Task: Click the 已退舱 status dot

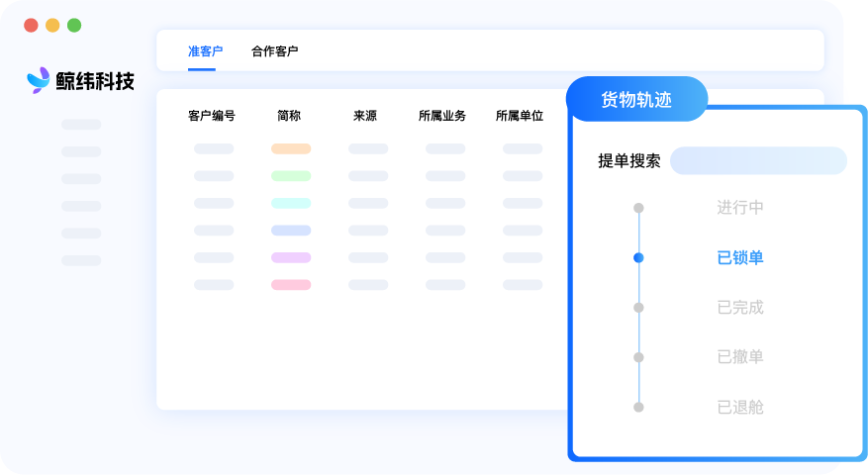Action: 638,407
